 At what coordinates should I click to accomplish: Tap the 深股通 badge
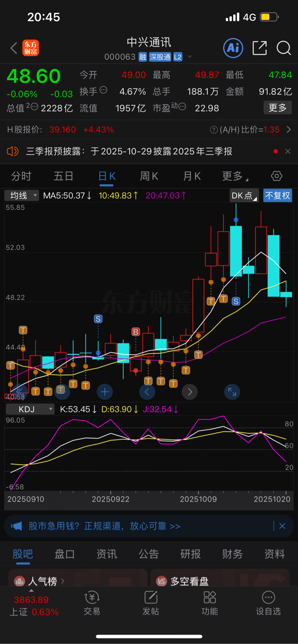(x=160, y=57)
